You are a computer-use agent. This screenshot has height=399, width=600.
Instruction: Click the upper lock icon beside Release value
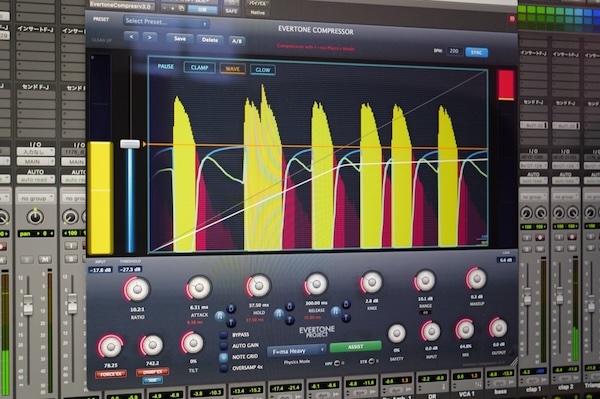[346, 304]
